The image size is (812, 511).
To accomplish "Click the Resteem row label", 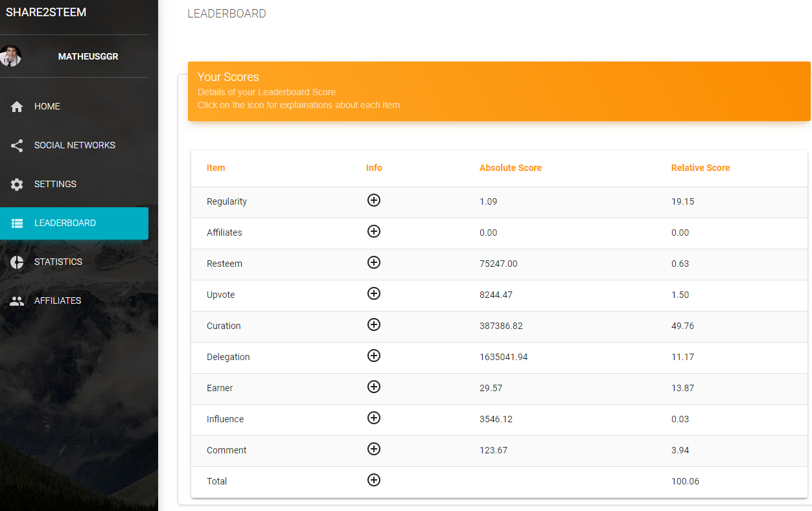I will click(224, 264).
